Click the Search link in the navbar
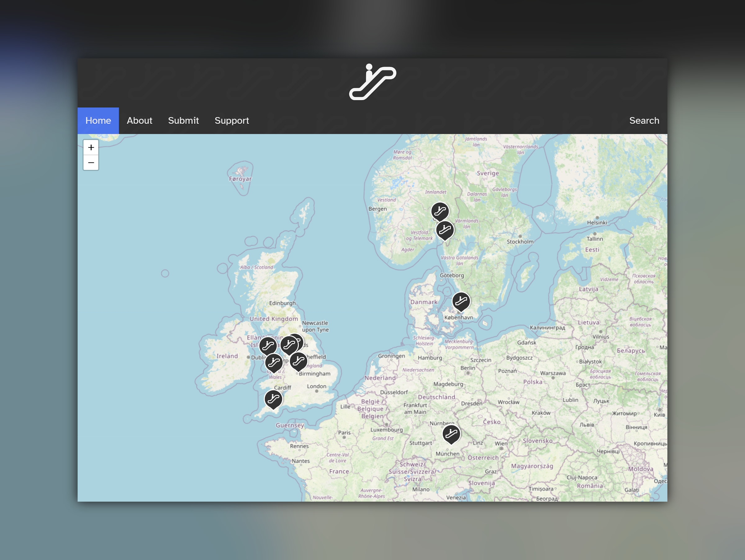This screenshot has width=745, height=560. [644, 120]
